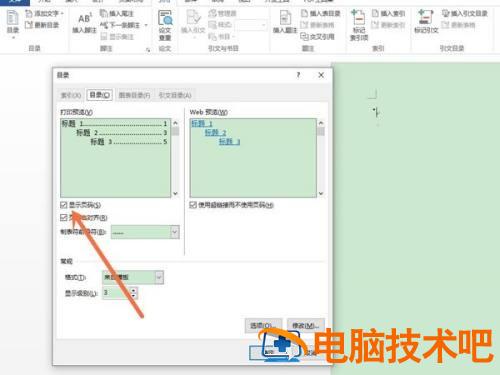Click 插入表目录 in the captions group
Image resolution: width=500 pixels, height=375 pixels.
321,14
